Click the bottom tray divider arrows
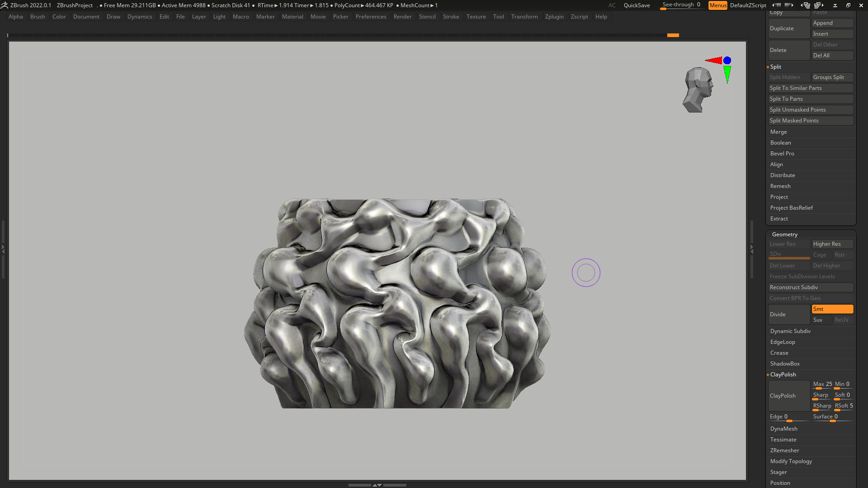The width and height of the screenshot is (868, 488). [377, 485]
